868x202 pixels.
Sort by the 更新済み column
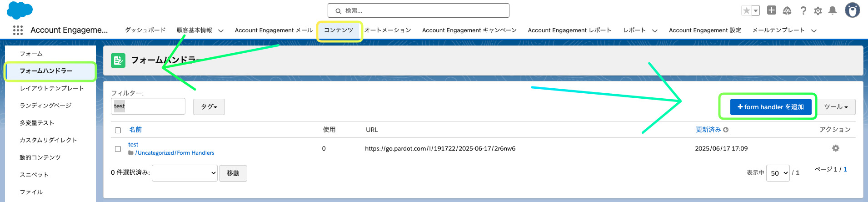[x=708, y=130]
